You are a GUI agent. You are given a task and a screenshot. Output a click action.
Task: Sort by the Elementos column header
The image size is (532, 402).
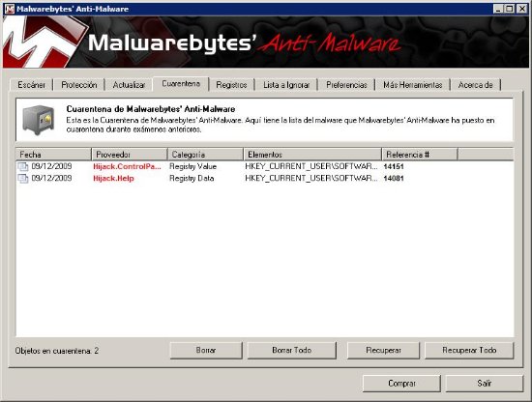pos(312,155)
